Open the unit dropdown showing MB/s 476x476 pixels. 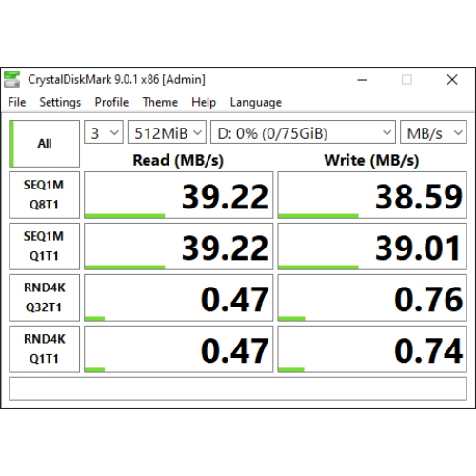pos(433,132)
